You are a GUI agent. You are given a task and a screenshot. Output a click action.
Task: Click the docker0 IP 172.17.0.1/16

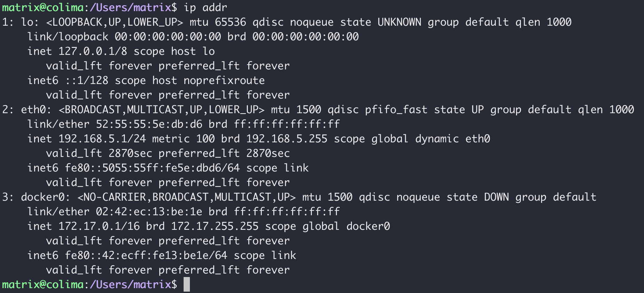tap(99, 226)
